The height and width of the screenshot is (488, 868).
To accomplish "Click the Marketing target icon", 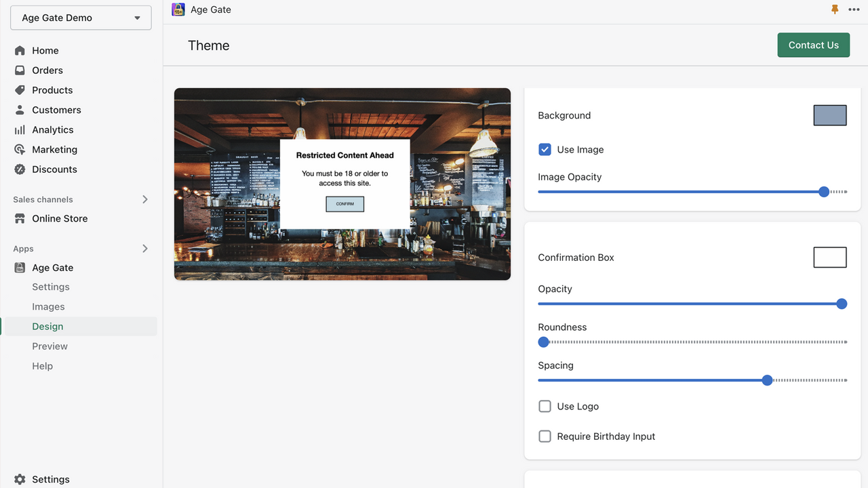I will [x=20, y=150].
